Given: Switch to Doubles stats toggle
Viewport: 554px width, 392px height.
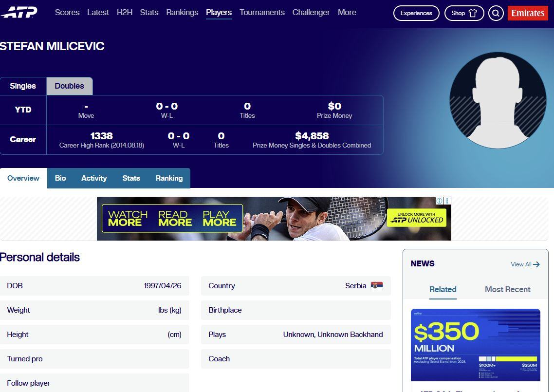Looking at the screenshot, I should point(69,86).
